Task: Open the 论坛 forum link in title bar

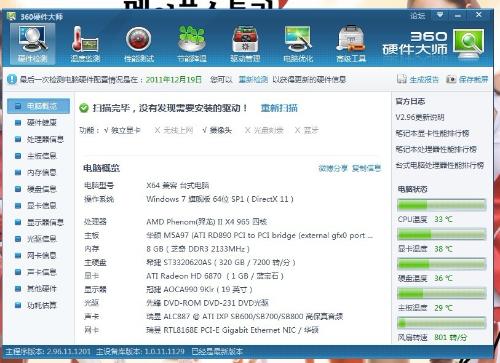Action: point(418,16)
